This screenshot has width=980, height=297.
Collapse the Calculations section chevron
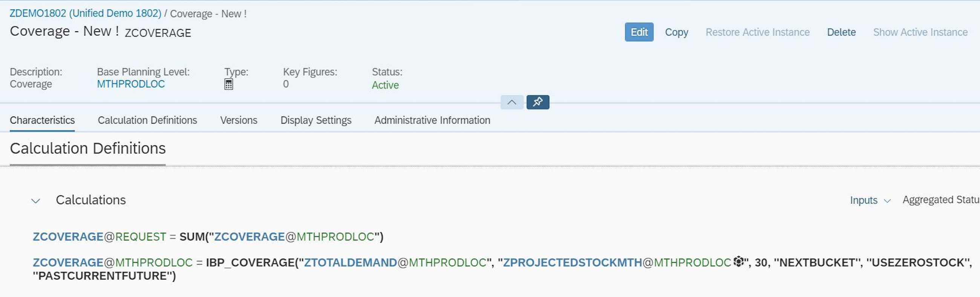[36, 201]
